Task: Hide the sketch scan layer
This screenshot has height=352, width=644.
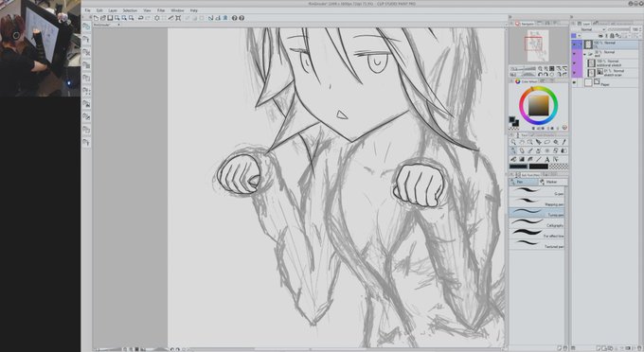Action: [574, 73]
